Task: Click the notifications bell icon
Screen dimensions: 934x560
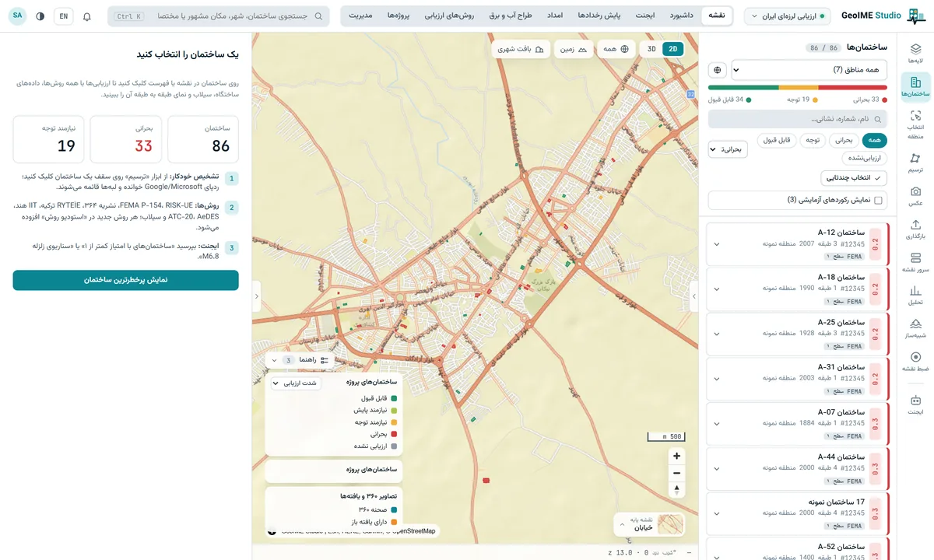Action: [x=86, y=16]
